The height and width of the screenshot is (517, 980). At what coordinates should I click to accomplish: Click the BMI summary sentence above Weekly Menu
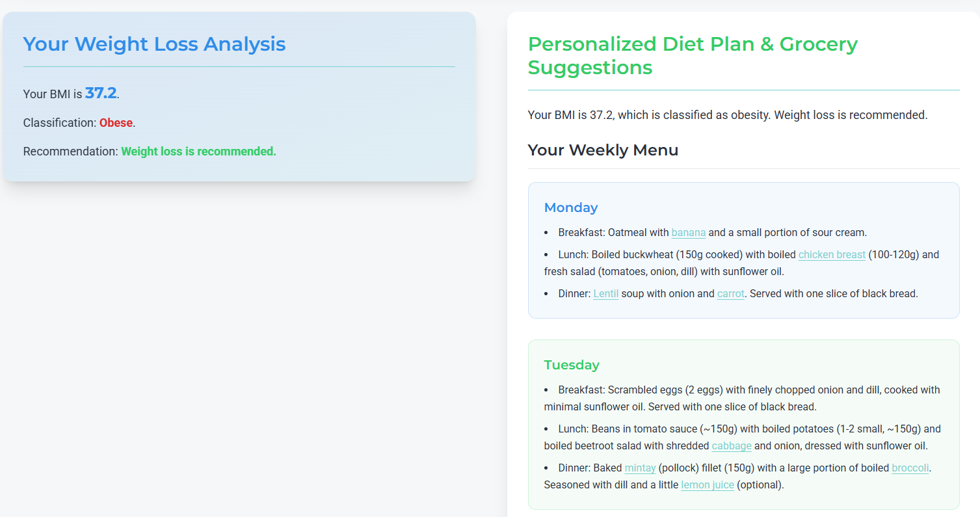coord(727,115)
